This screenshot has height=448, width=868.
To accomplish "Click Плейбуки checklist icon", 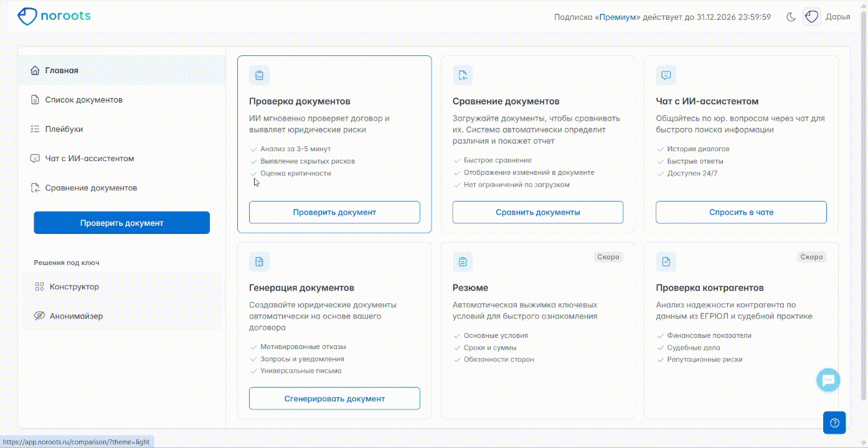I will (35, 129).
